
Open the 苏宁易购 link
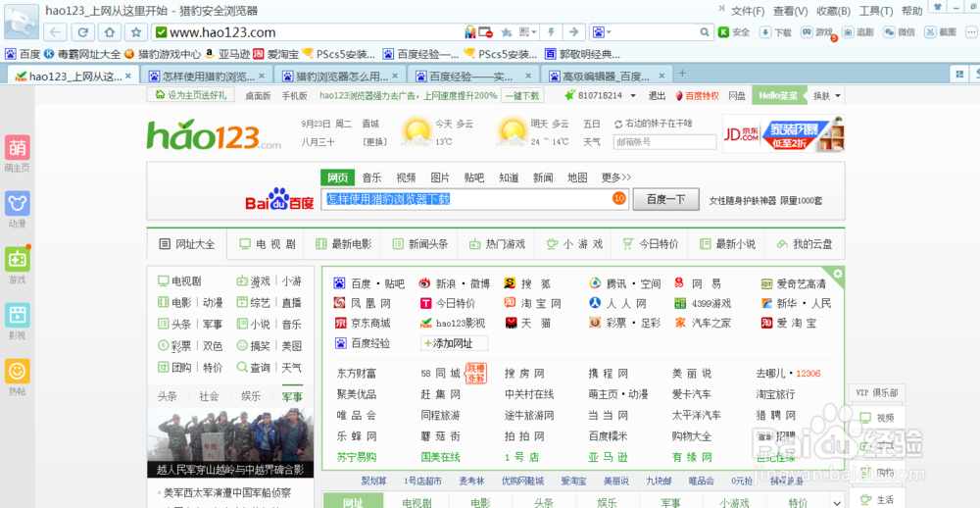click(357, 457)
